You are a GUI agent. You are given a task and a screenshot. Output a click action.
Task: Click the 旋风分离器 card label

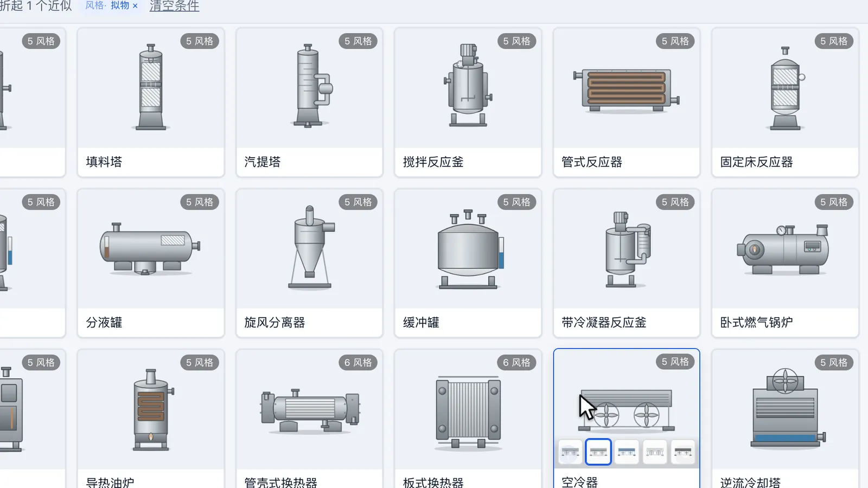point(275,323)
